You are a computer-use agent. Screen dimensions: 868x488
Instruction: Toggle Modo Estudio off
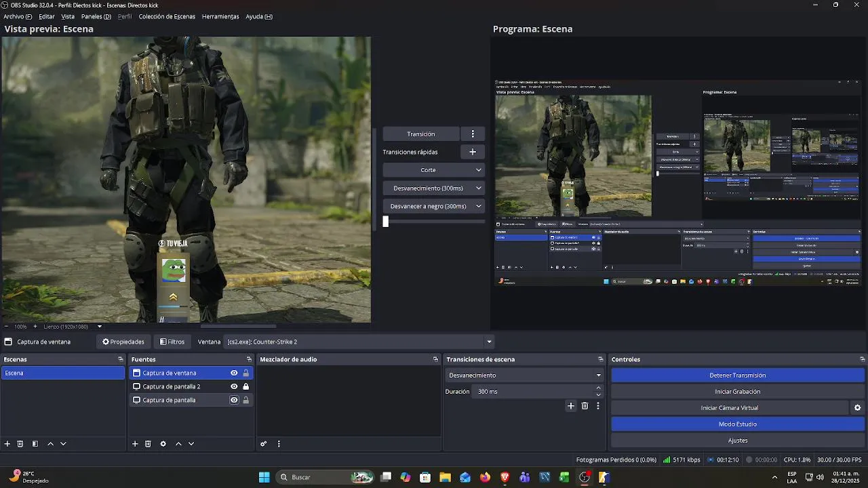click(x=738, y=424)
